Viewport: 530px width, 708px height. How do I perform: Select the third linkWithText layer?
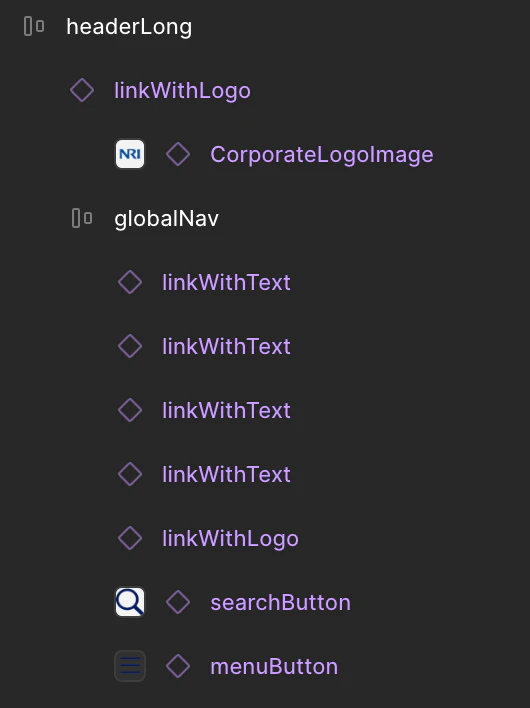(x=226, y=410)
